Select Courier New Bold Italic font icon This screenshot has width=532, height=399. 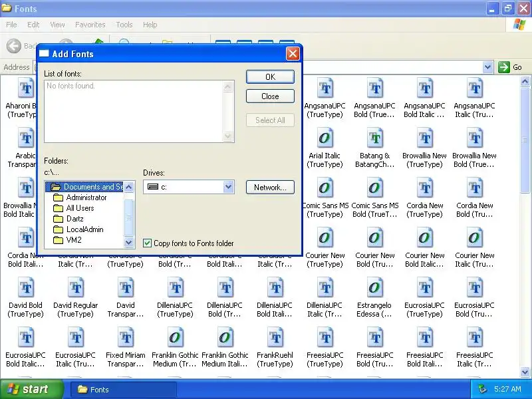(424, 238)
